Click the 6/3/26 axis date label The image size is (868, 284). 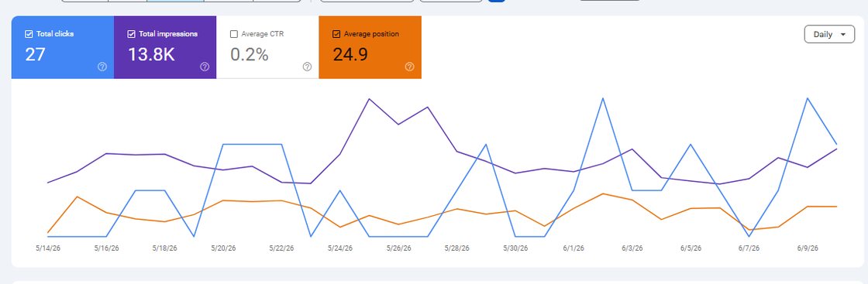[x=632, y=248]
